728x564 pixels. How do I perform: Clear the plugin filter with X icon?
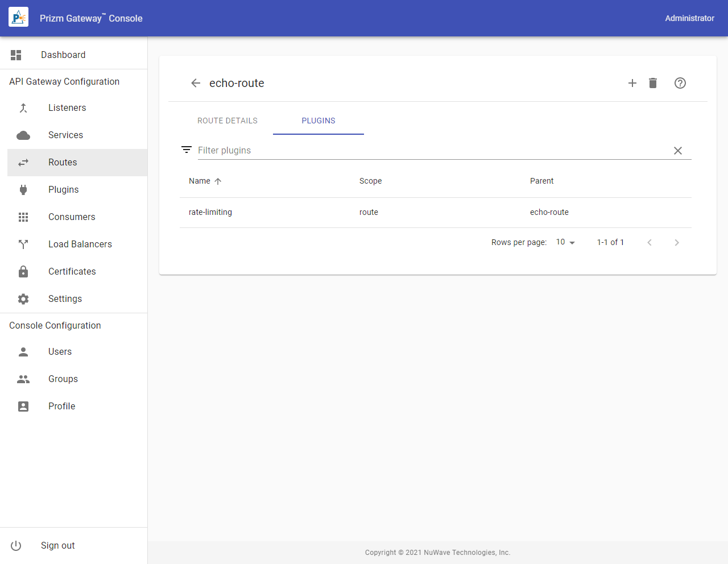[x=677, y=151]
